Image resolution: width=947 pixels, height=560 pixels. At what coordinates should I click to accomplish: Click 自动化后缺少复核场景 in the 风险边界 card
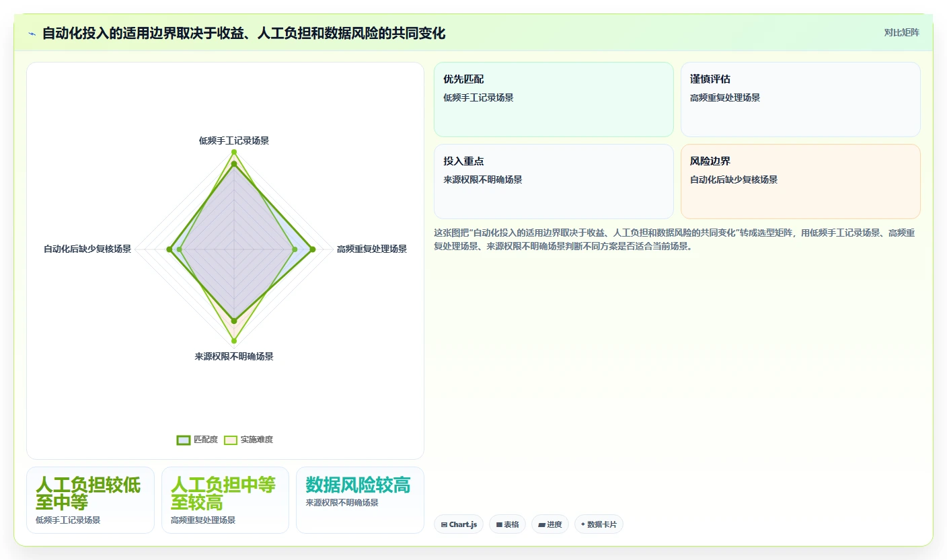click(734, 179)
